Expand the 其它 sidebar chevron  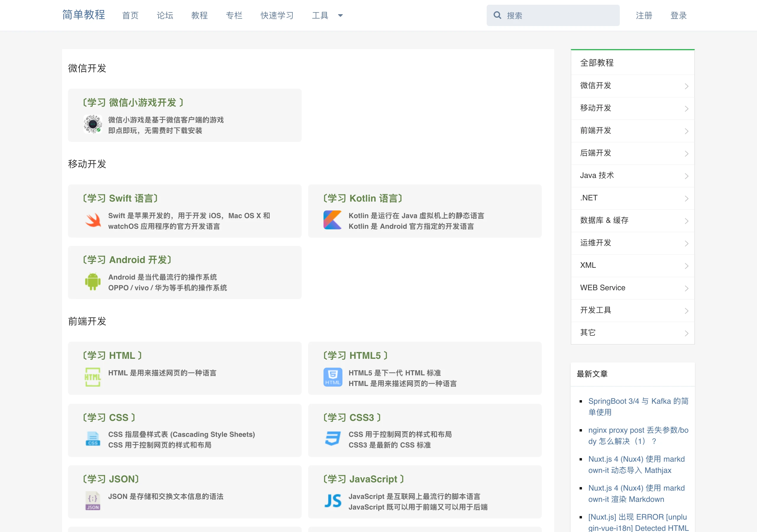(x=686, y=333)
